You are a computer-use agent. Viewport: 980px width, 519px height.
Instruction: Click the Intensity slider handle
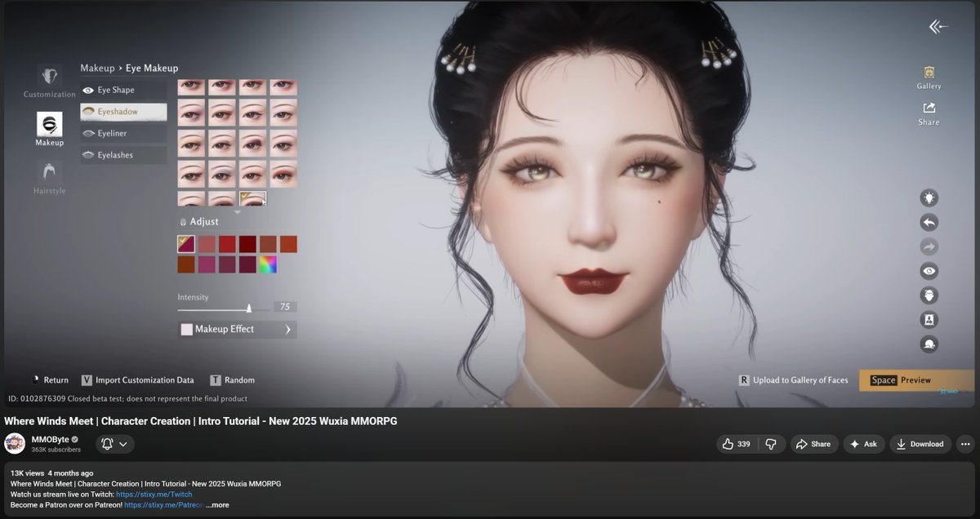[248, 308]
